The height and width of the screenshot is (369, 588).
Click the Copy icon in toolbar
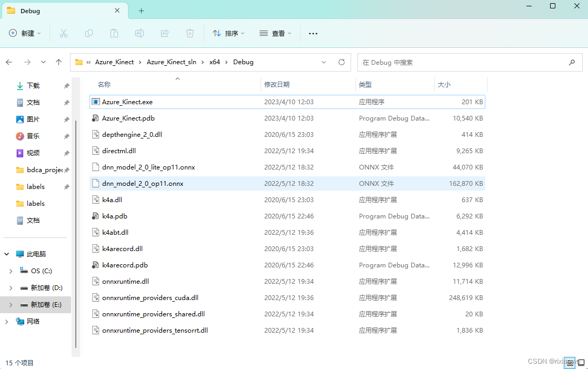(89, 33)
